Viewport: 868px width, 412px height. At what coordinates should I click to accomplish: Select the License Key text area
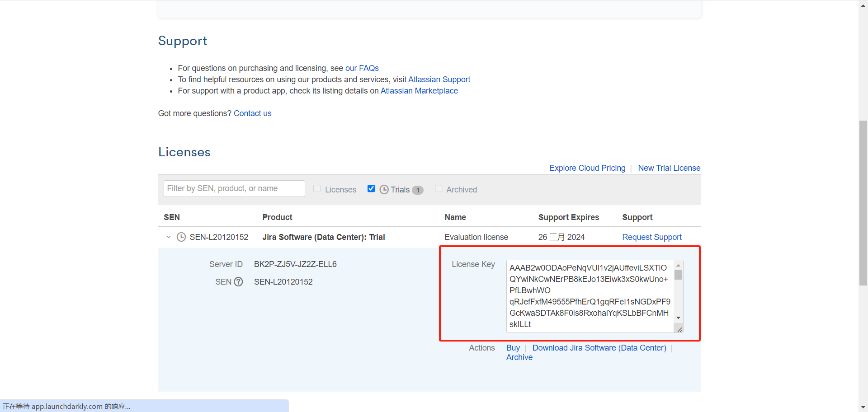pos(590,296)
